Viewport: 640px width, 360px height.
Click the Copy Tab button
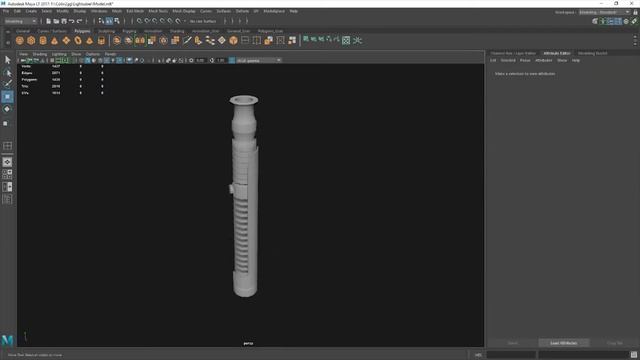point(615,343)
